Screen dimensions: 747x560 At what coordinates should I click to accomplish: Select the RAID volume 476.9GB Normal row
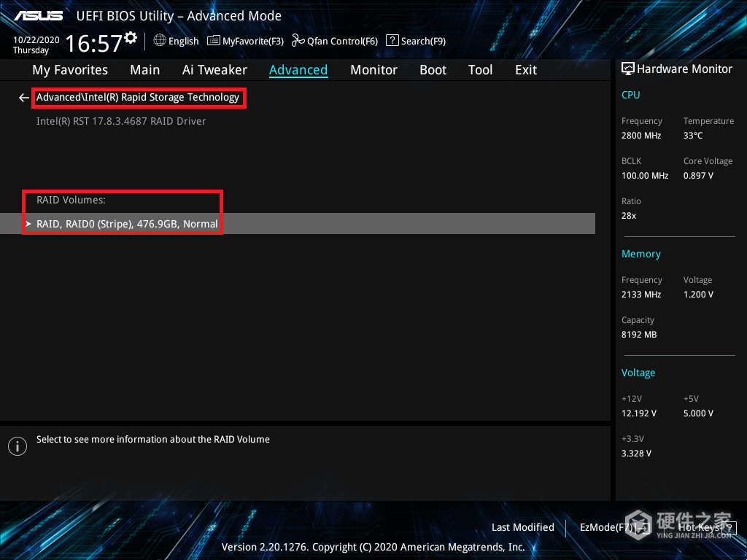[x=298, y=223]
